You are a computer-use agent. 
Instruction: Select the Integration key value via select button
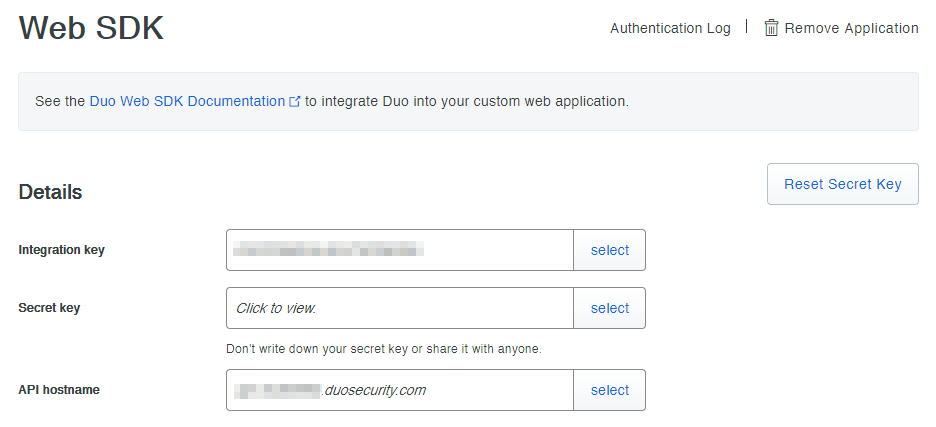[x=609, y=250]
